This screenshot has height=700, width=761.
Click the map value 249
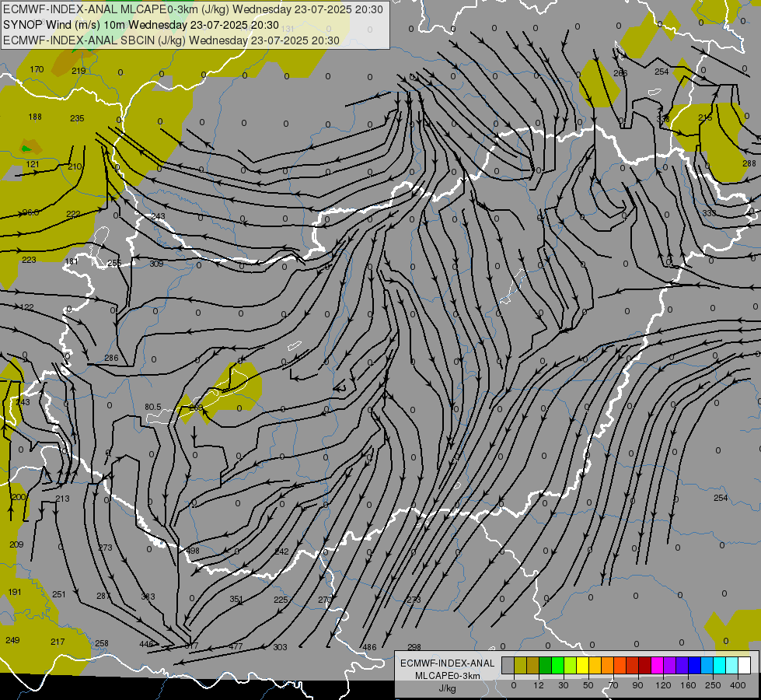[x=12, y=640]
